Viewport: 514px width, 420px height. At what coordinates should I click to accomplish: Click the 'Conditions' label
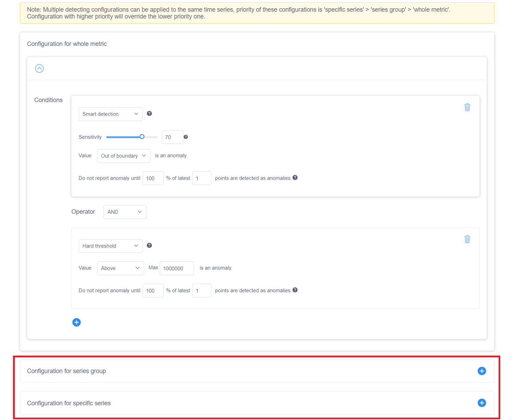coord(48,100)
